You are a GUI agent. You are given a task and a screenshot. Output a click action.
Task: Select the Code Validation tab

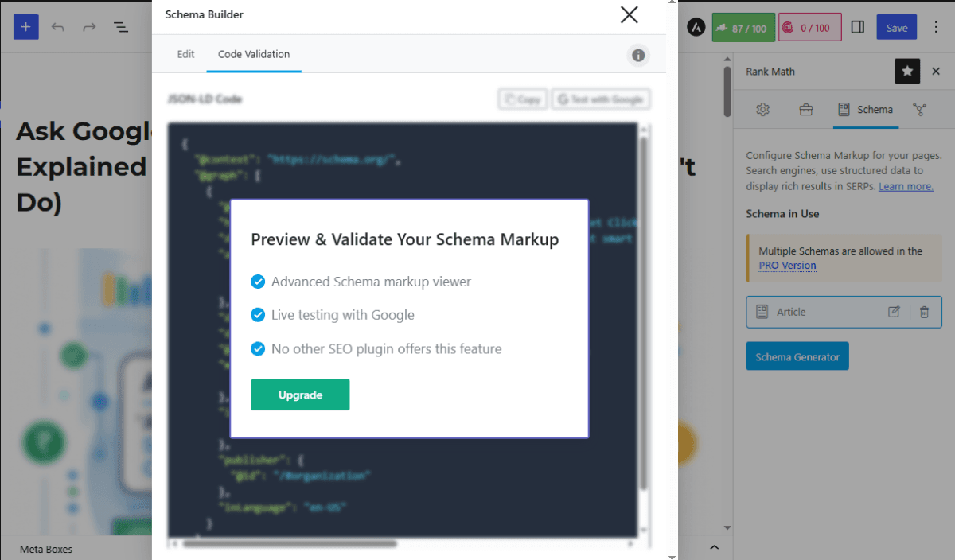tap(254, 54)
